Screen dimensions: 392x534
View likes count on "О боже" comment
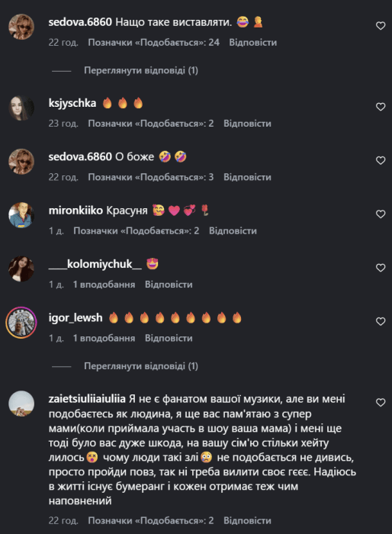point(151,177)
